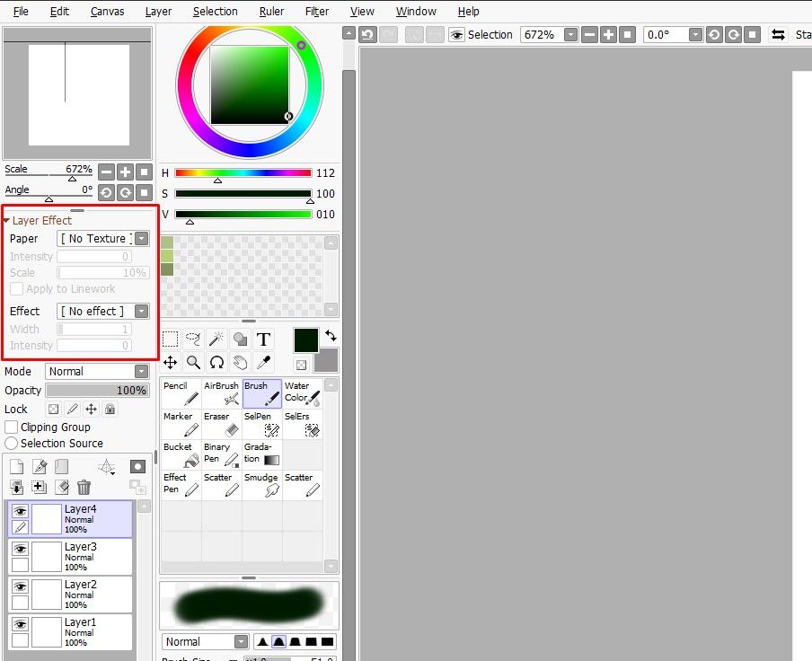
Task: Click the Undo button in the top toolbar
Action: coord(366,34)
